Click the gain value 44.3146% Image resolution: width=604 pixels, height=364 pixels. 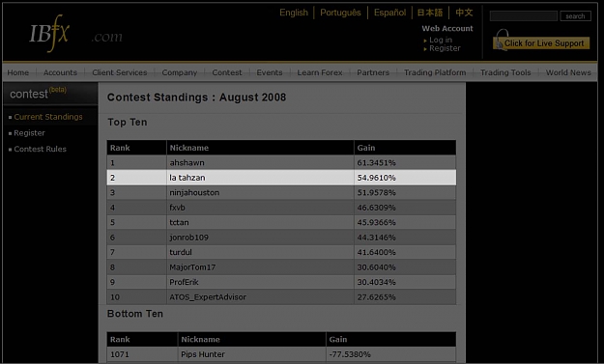[x=376, y=238]
